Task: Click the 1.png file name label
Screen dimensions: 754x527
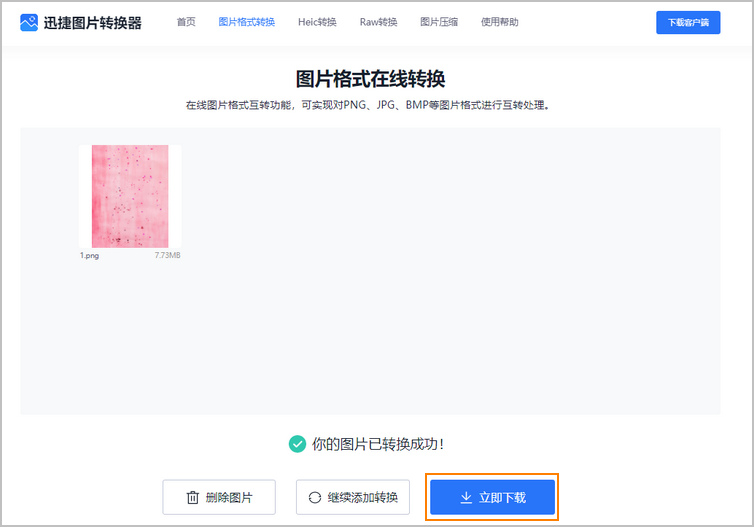Action: (x=90, y=256)
